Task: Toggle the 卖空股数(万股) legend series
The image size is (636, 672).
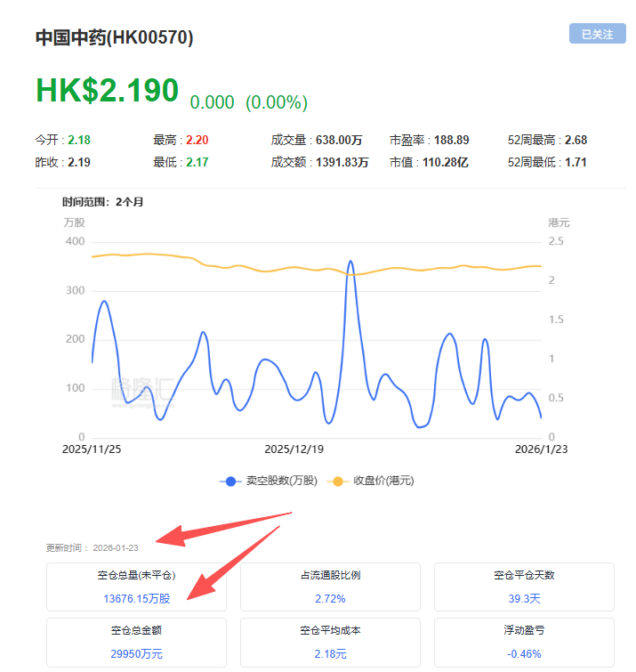Action: point(269,481)
